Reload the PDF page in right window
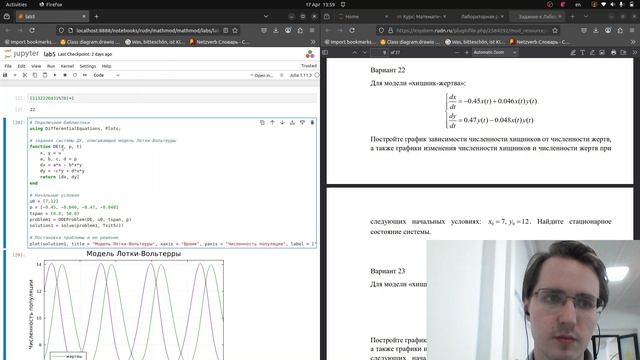640x360 pixels. coord(352,30)
